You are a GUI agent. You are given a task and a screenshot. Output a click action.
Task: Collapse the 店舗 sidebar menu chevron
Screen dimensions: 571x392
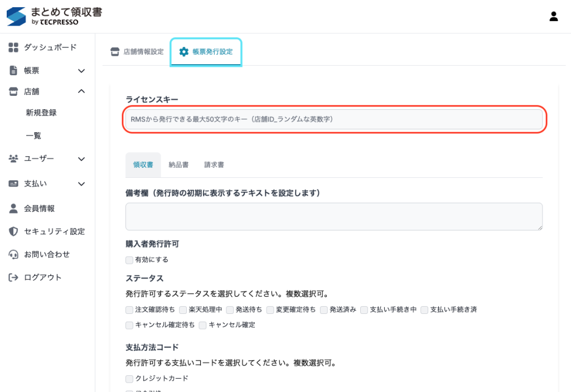[x=81, y=91]
